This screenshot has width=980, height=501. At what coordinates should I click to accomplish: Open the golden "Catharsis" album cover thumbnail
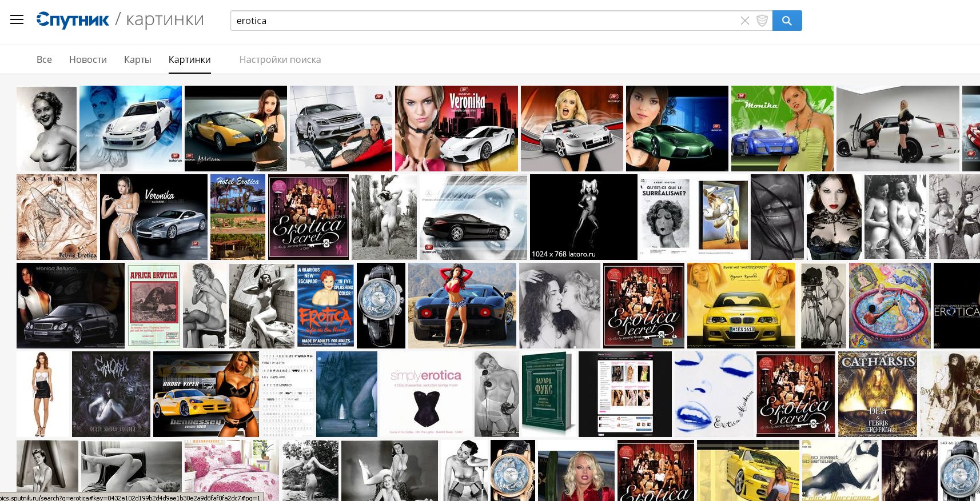pyautogui.click(x=877, y=394)
